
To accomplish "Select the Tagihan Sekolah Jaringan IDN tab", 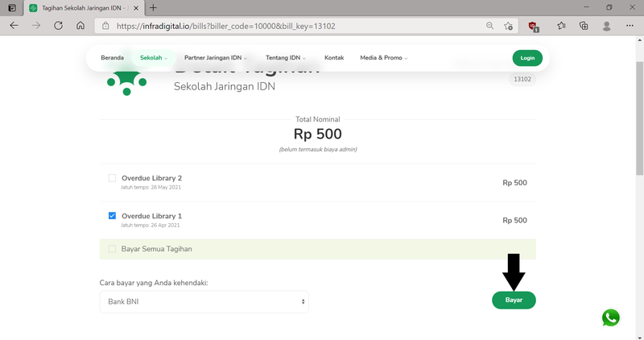I will point(85,8).
